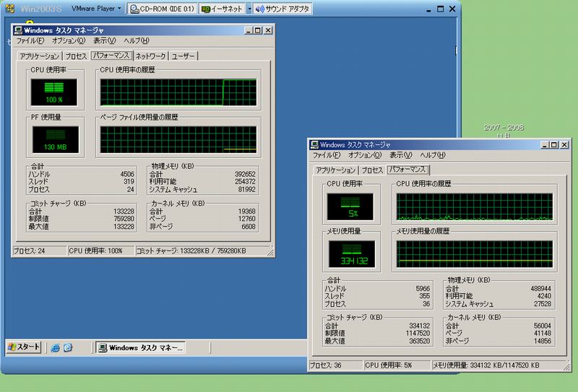
Task: Expand the dropdown arrow next to Ethernet button
Action: pyautogui.click(x=249, y=9)
